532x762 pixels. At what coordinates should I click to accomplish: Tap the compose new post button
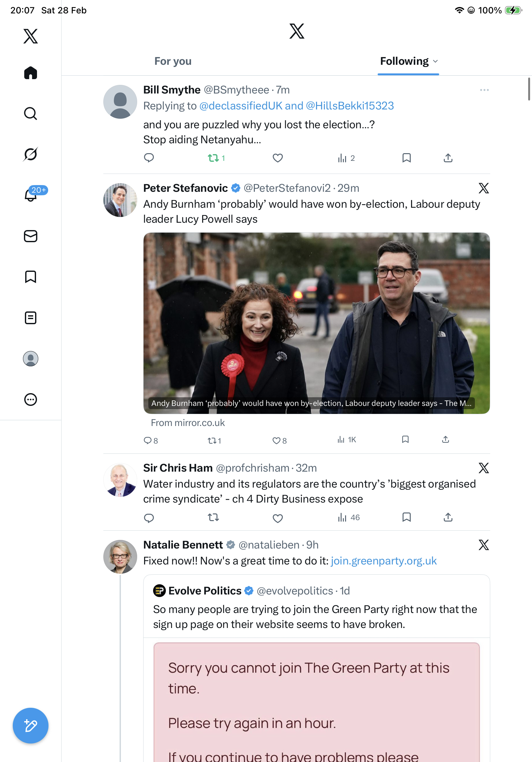(x=31, y=726)
